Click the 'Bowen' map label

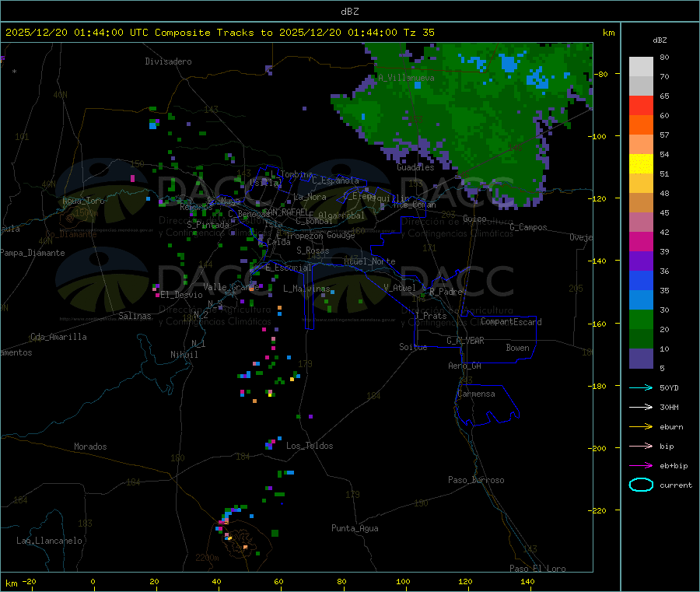(x=518, y=348)
